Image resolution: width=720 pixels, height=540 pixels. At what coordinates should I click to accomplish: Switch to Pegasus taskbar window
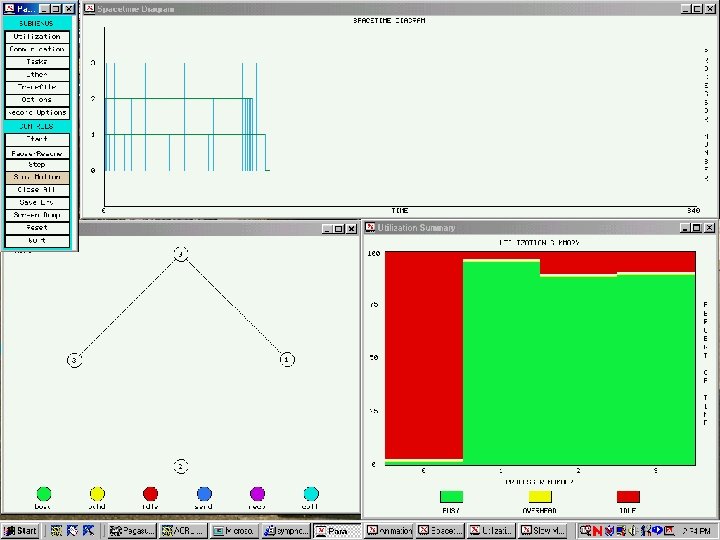131,531
